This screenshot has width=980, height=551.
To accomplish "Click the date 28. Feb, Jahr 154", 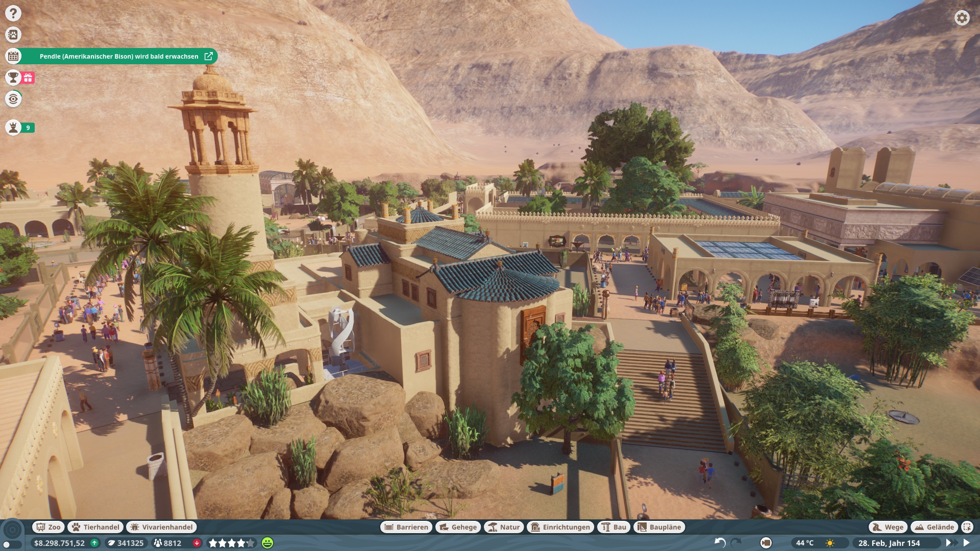I will tap(889, 543).
